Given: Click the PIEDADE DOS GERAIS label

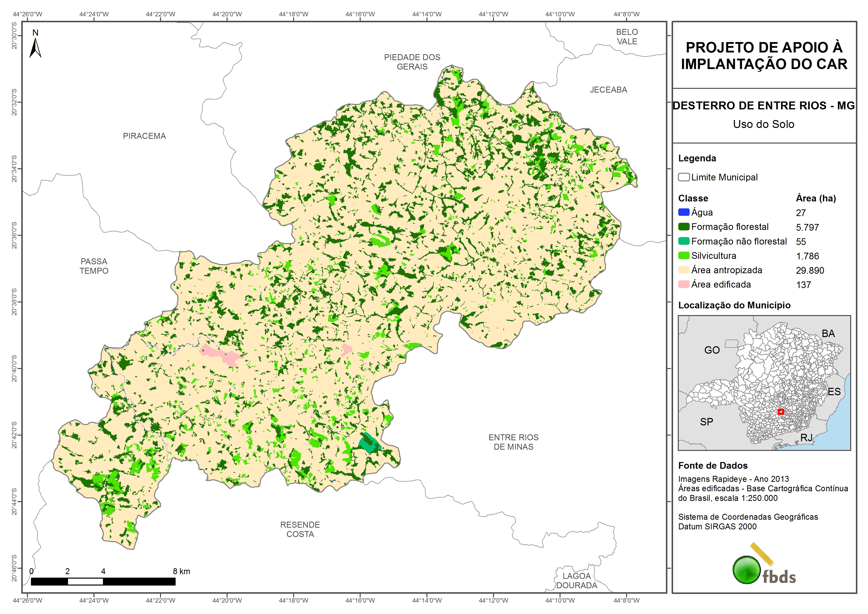Looking at the screenshot, I should 412,62.
